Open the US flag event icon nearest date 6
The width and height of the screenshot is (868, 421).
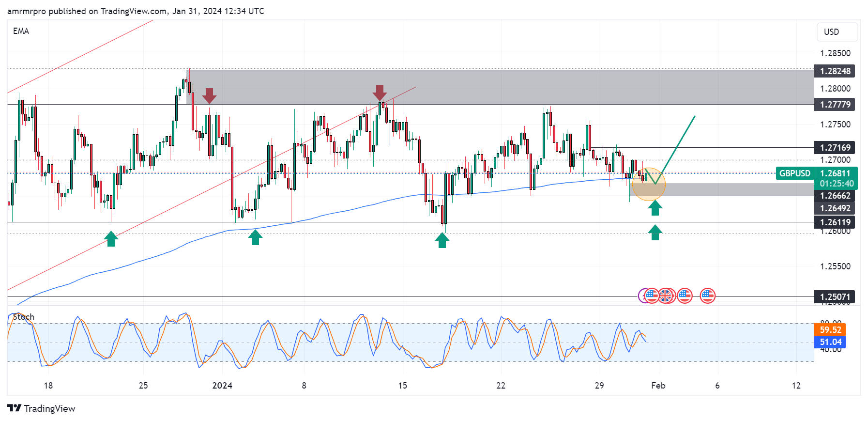tap(708, 296)
